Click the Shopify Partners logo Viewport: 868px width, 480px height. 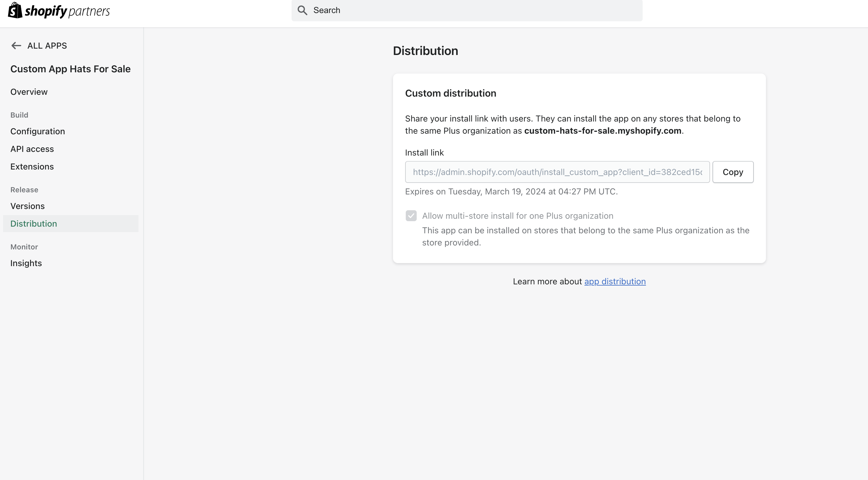click(x=59, y=10)
